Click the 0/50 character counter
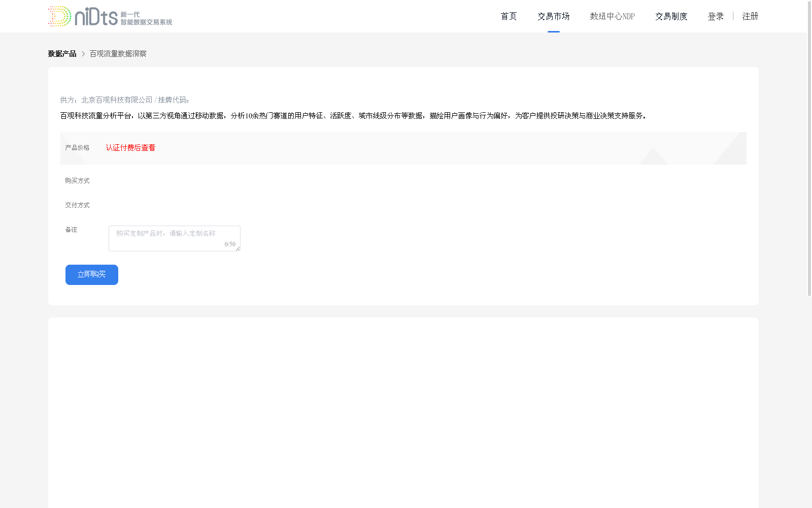The height and width of the screenshot is (508, 812). pyautogui.click(x=230, y=244)
